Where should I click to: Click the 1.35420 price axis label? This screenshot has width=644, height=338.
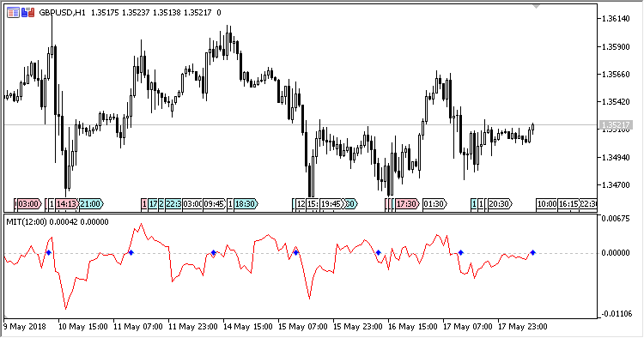coord(616,102)
